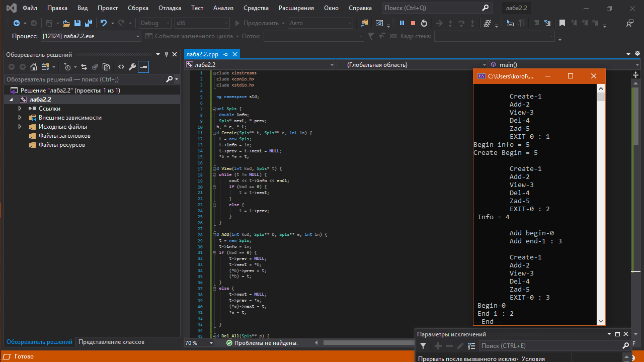Open the Live Share feedback icon
The image size is (644, 362).
click(629, 23)
